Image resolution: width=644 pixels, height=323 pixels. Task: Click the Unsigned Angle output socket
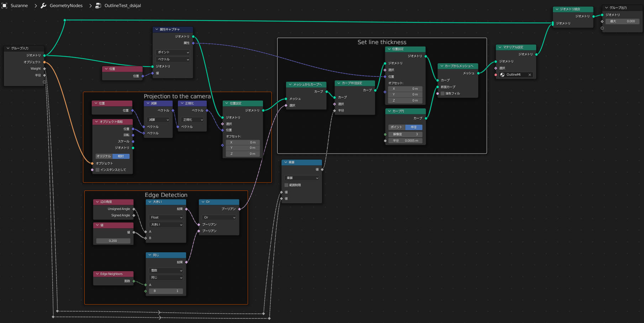134,209
